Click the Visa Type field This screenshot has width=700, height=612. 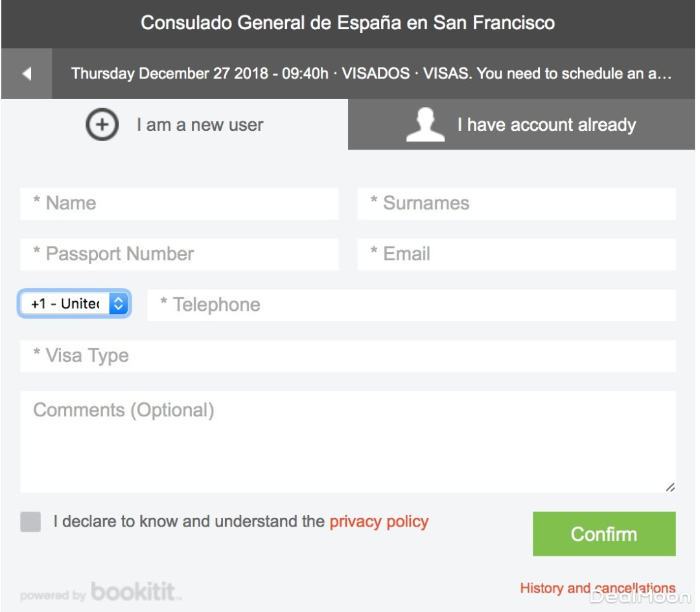[x=348, y=356]
